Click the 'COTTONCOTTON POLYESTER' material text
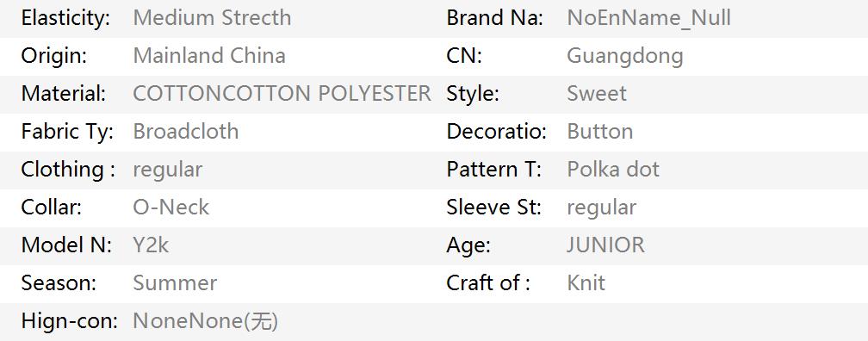The height and width of the screenshot is (341, 868). point(282,94)
